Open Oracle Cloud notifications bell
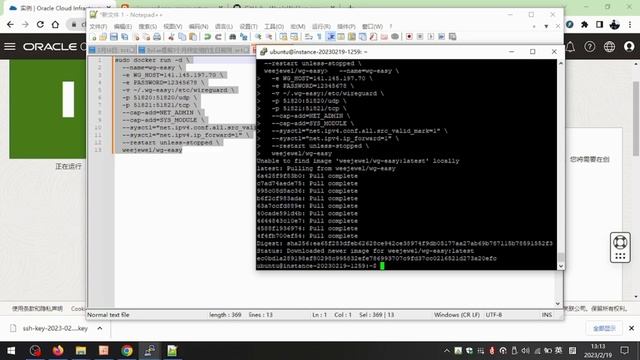Image resolution: width=640 pixels, height=360 pixels. coord(571,47)
